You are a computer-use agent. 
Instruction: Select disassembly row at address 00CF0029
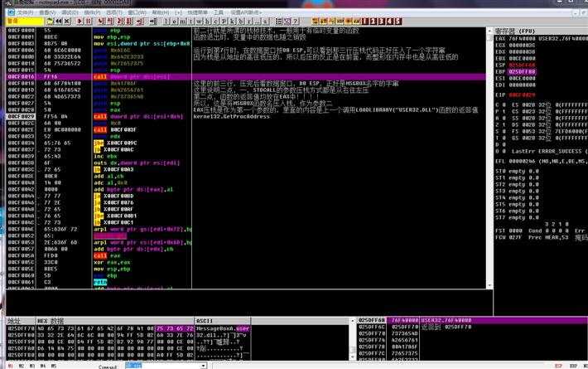click(x=246, y=116)
